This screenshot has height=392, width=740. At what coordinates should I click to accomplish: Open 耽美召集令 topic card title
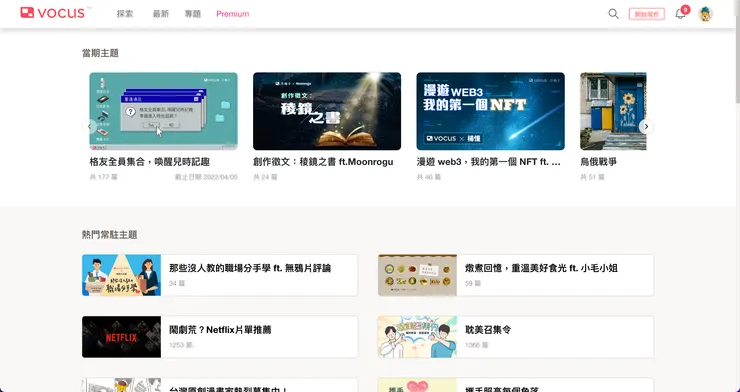coord(488,330)
